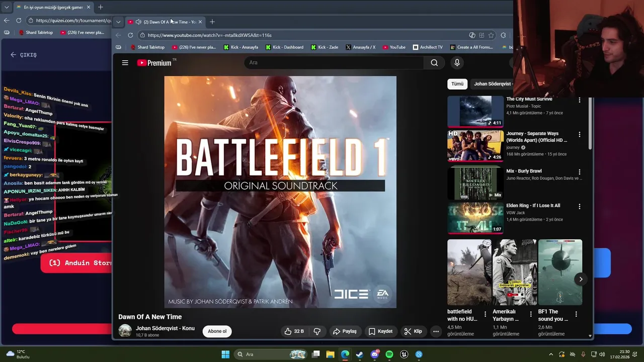This screenshot has width=644, height=362.
Task: Add YouTube page to favorites star
Action: pyautogui.click(x=491, y=35)
